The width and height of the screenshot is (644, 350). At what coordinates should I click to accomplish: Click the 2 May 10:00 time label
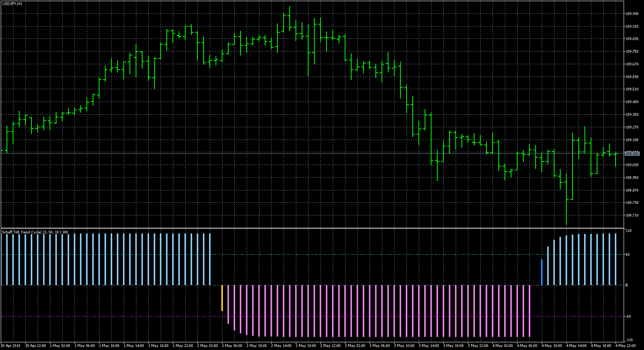(257, 346)
